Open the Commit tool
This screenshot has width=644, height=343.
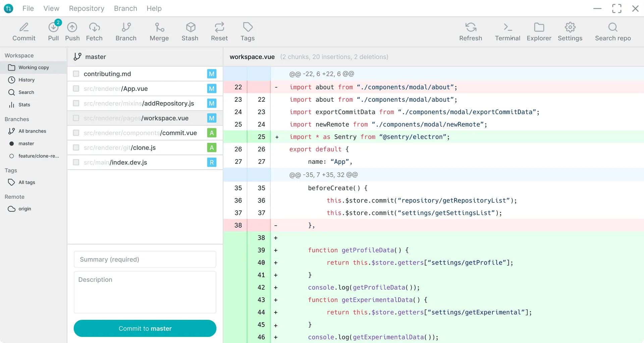click(x=24, y=31)
